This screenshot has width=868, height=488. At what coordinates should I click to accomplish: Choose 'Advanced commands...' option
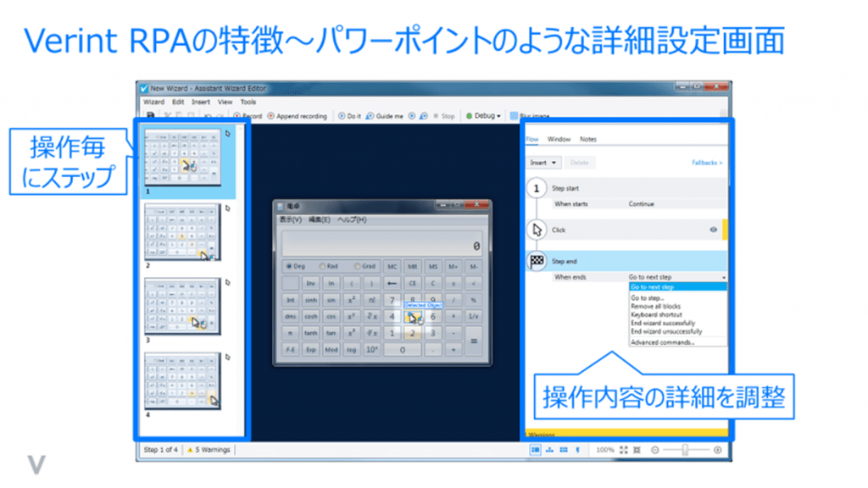point(662,342)
